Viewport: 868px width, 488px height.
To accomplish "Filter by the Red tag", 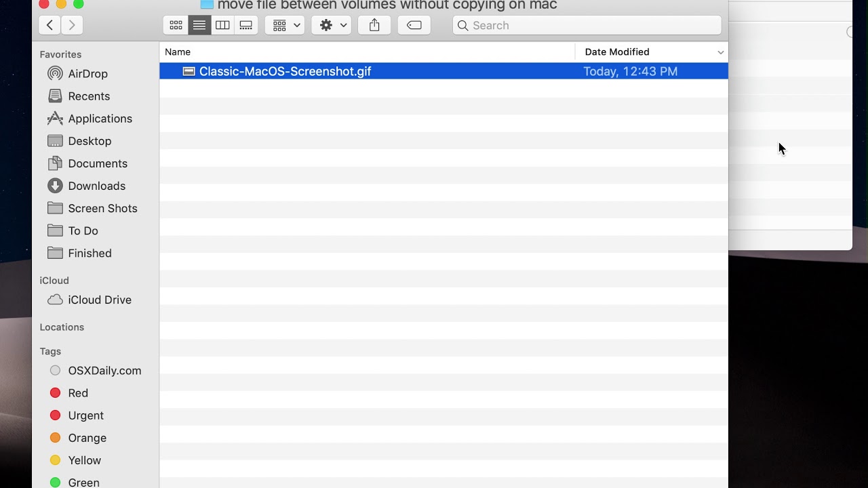I will [x=78, y=392].
